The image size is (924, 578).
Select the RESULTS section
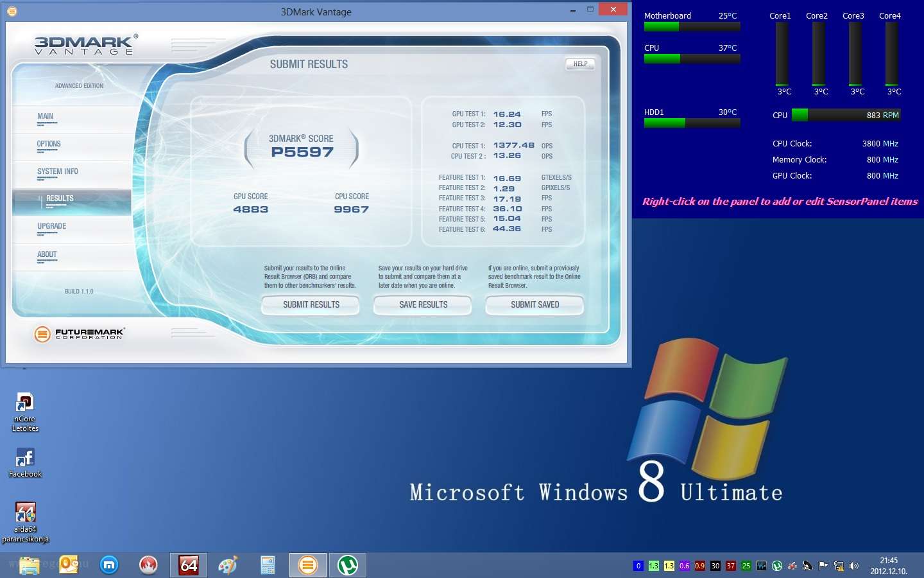72,202
